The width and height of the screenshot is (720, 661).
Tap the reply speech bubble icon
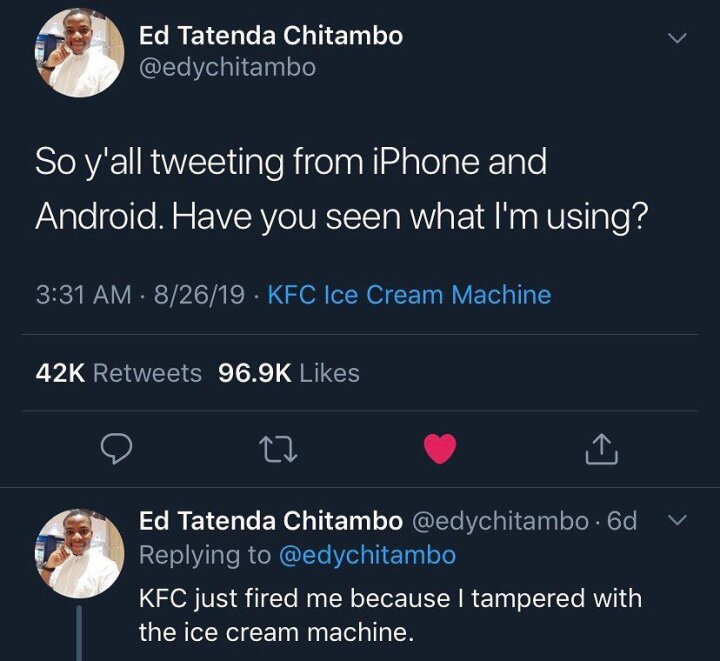[117, 448]
